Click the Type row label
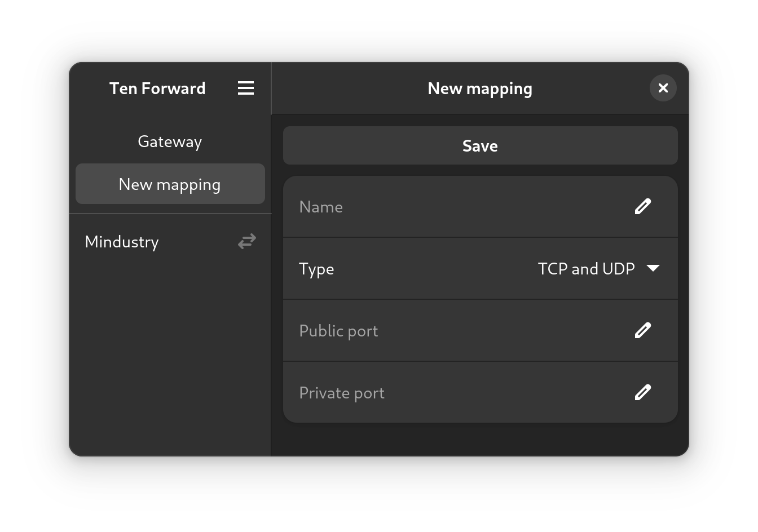The height and width of the screenshot is (532, 758). coord(316,269)
